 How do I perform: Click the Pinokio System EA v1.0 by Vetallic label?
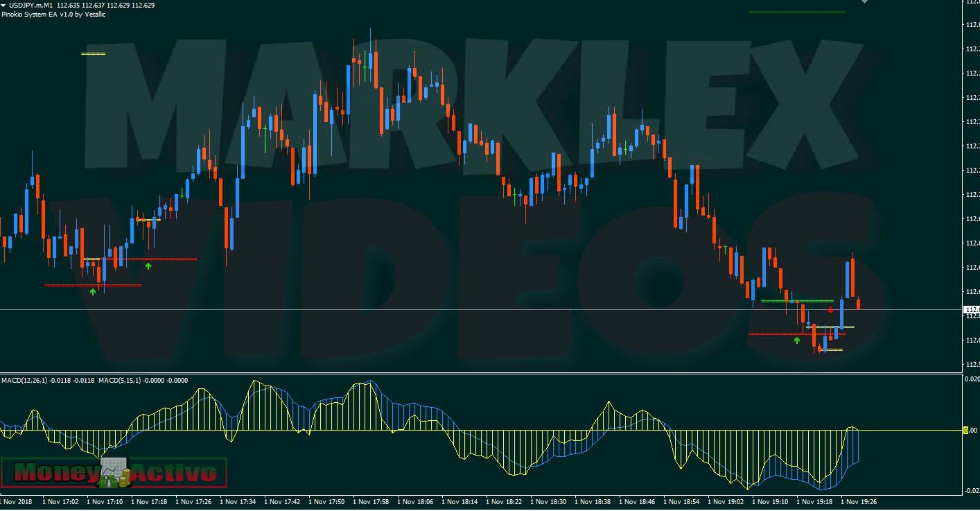[53, 14]
